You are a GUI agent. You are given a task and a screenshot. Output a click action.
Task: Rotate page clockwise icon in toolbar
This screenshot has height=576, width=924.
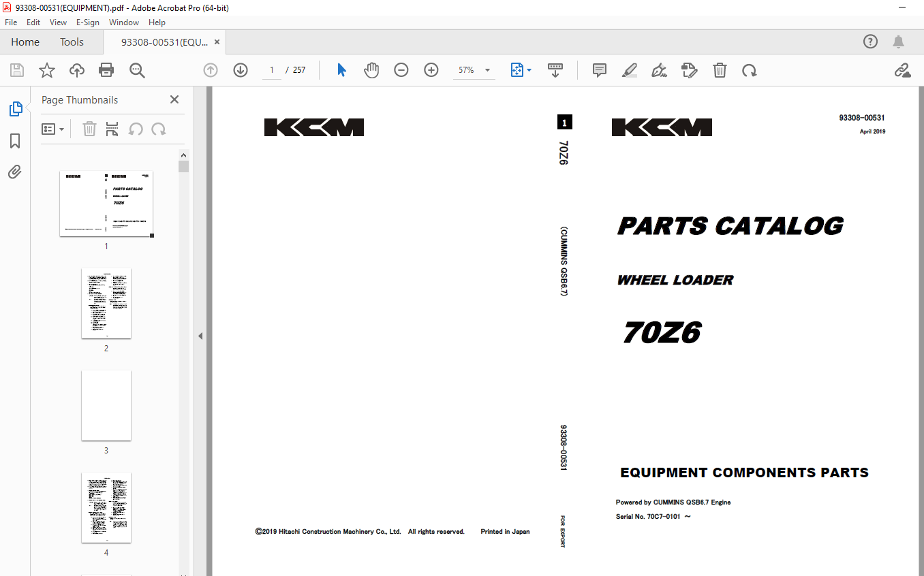click(750, 70)
